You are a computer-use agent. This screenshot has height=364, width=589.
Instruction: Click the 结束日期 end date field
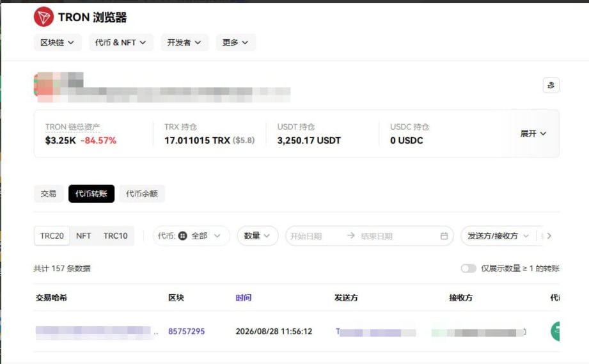click(377, 236)
